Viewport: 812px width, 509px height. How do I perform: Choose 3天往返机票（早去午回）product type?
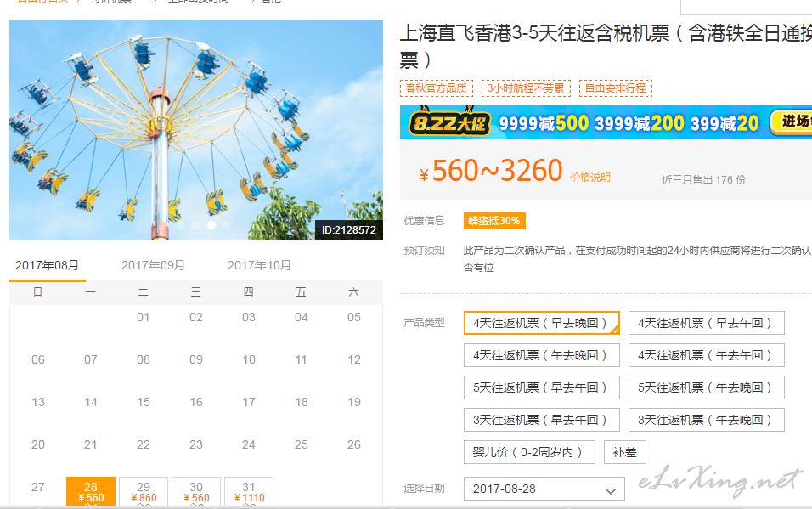(x=542, y=419)
